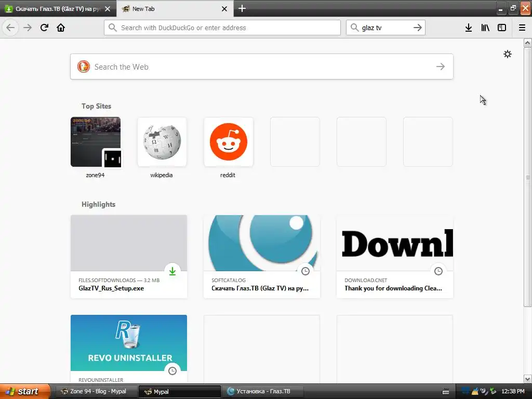
Task: Switch to Установка - Глаз.ТВ taskbar window
Action: (263, 391)
